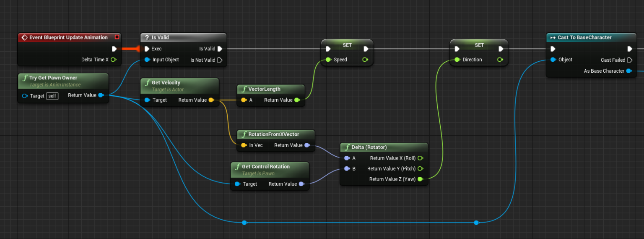
Task: Click Try Get Pawn Owner Return Value pin
Action: point(101,95)
